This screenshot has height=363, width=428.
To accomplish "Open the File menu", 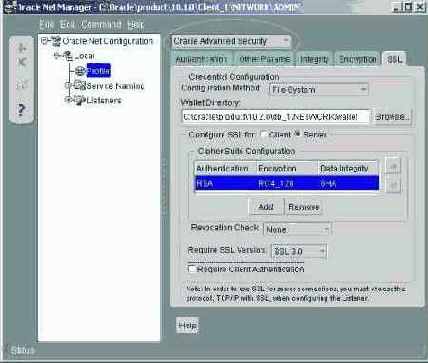I will click(x=47, y=24).
